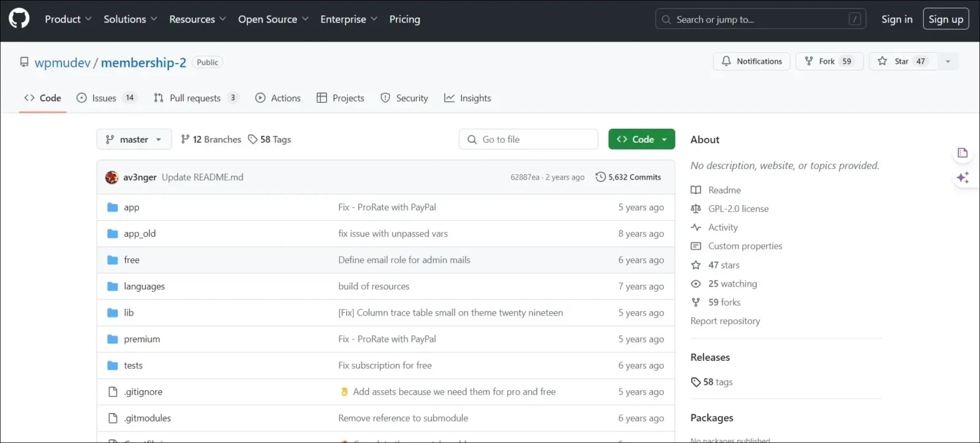Open the languages folder
The image size is (980, 443).
[x=144, y=286]
